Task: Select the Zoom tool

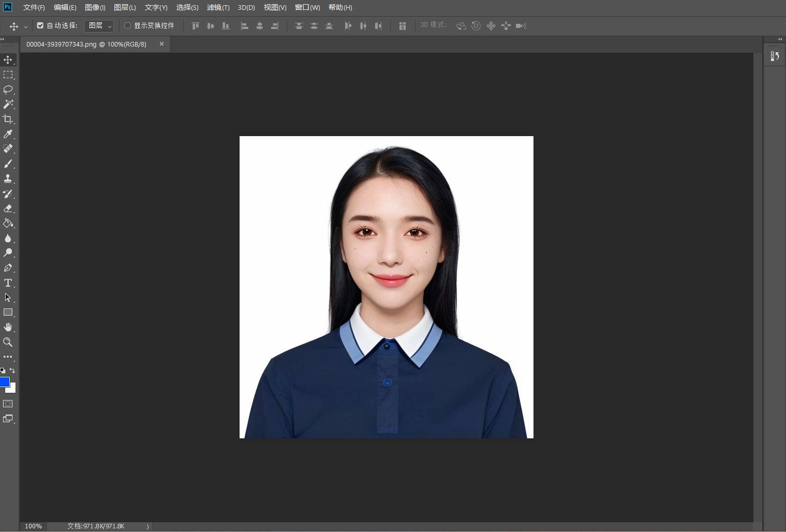Action: click(8, 342)
